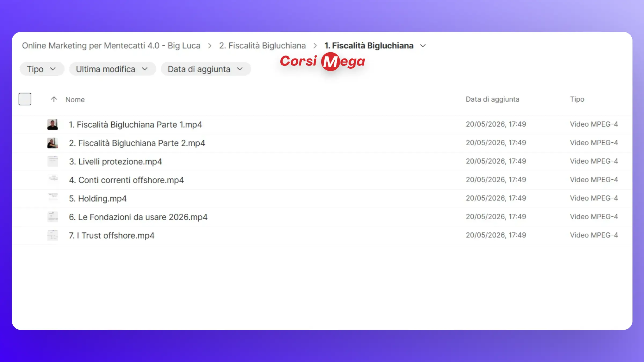
Task: Sort files by Nome column
Action: click(x=75, y=99)
